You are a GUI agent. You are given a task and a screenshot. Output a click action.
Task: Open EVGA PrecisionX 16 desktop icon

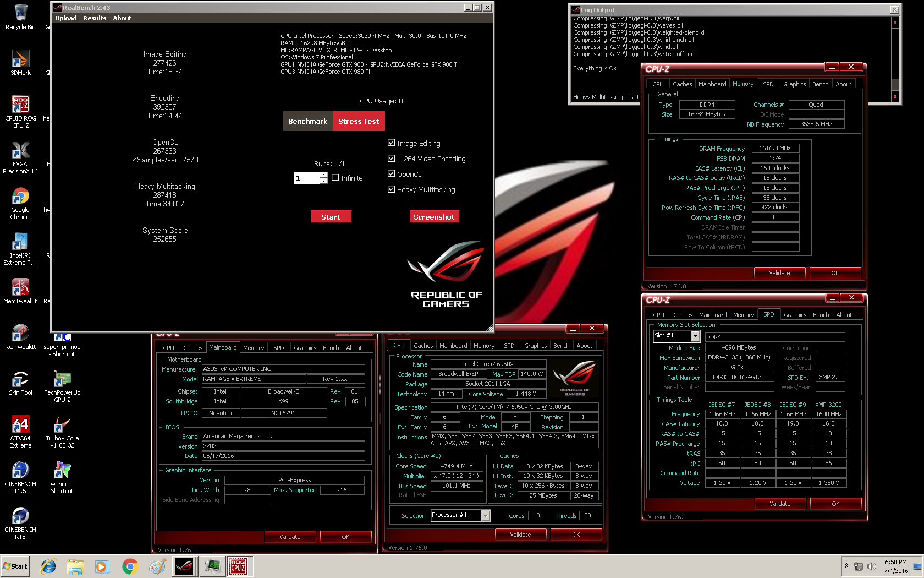[20, 158]
